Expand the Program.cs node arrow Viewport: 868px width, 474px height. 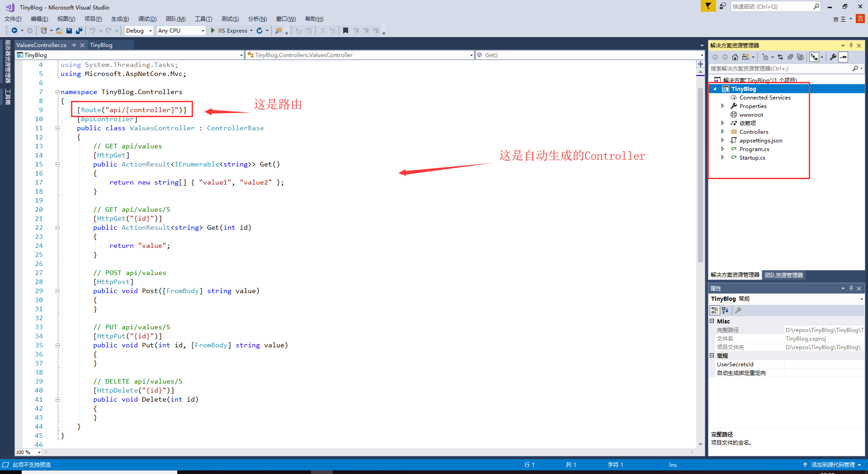722,149
